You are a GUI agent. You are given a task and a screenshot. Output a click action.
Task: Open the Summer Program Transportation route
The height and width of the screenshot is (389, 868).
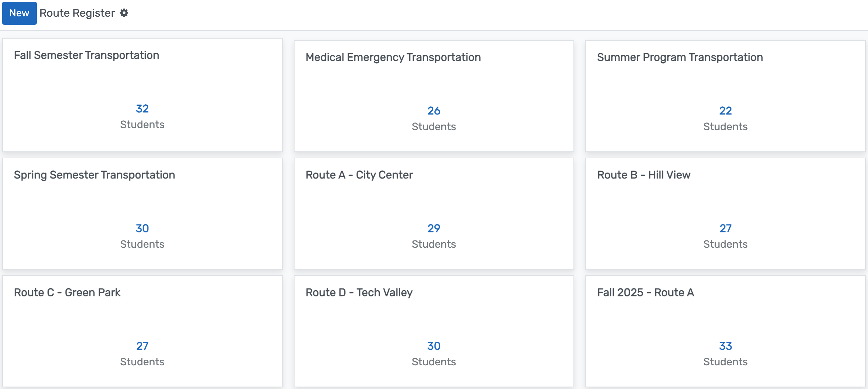(x=679, y=57)
